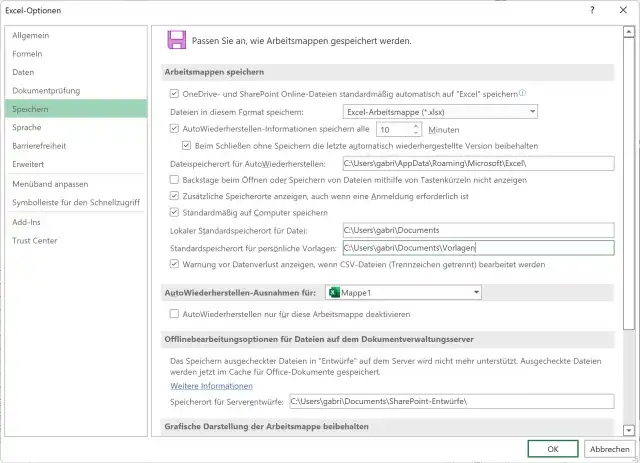Click the Abbrechen button
640x463 pixels.
[609, 449]
